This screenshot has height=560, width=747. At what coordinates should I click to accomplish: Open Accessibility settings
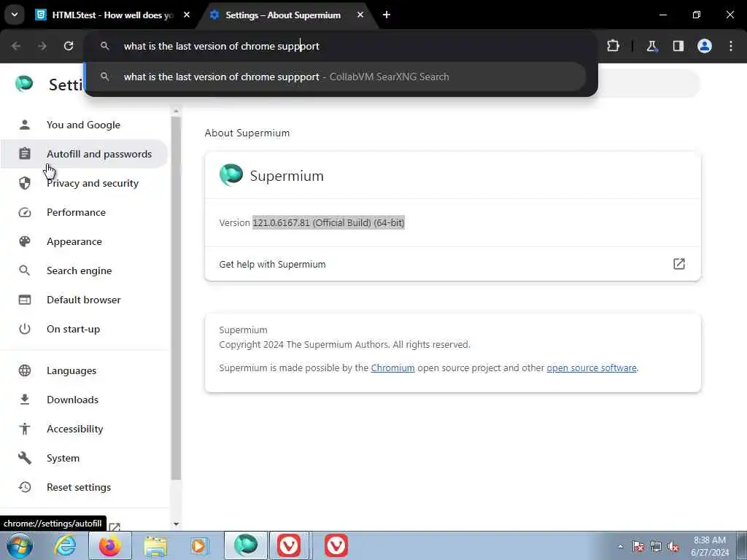click(84, 429)
